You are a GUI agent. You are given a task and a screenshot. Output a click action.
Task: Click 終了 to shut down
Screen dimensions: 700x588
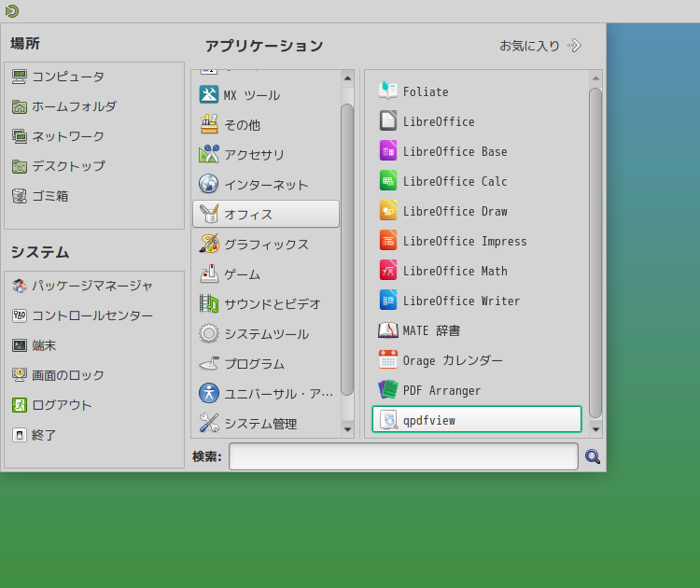click(34, 435)
